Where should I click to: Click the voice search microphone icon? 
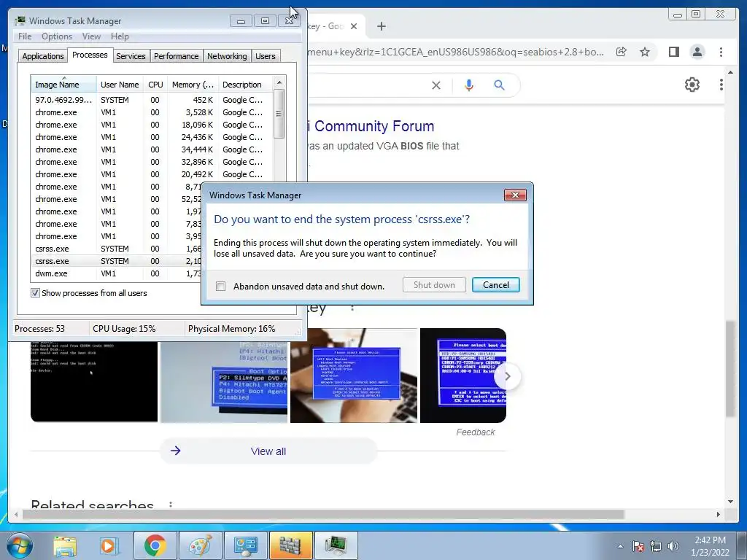pos(469,85)
